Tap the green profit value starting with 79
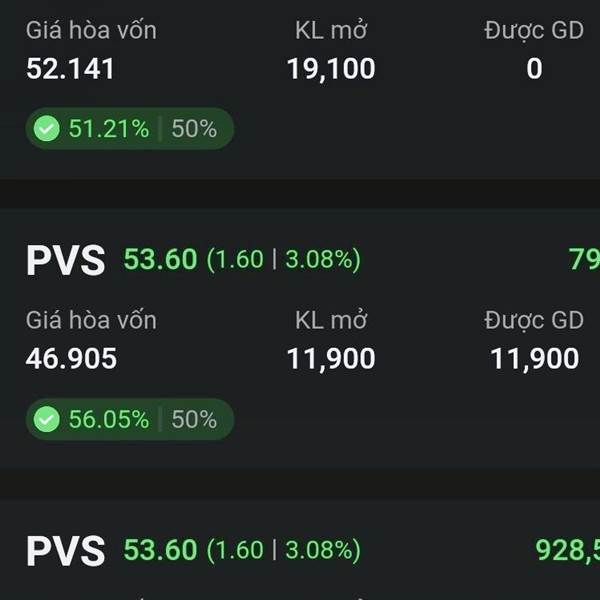Screen dimensions: 600x600 584,259
